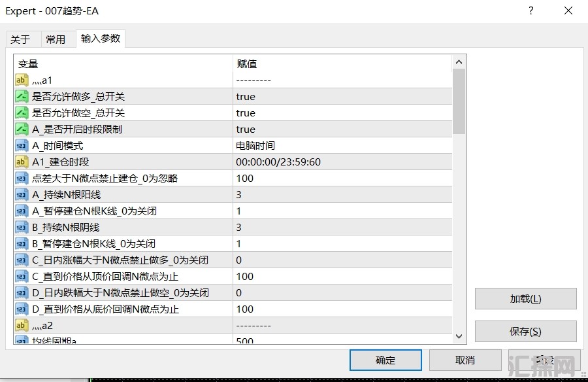
Task: Open the 电脑时间 value dropdown
Action: 342,145
